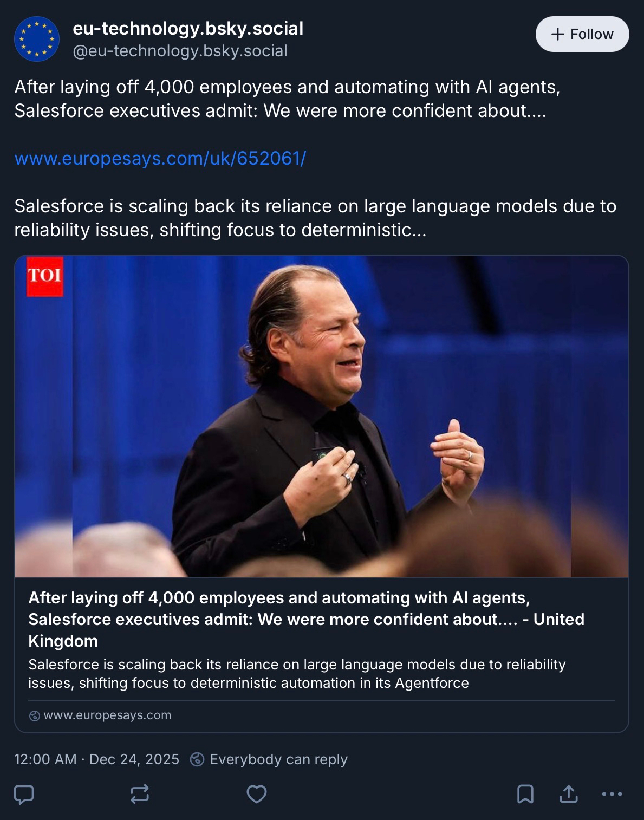Image resolution: width=644 pixels, height=820 pixels.
Task: Click the globe icon next to "Everybody can reply"
Action: point(197,759)
